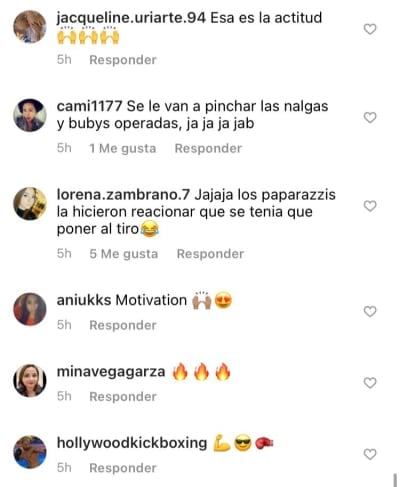
Task: Like minavegagarza's fire emoji comment
Action: coord(370,383)
